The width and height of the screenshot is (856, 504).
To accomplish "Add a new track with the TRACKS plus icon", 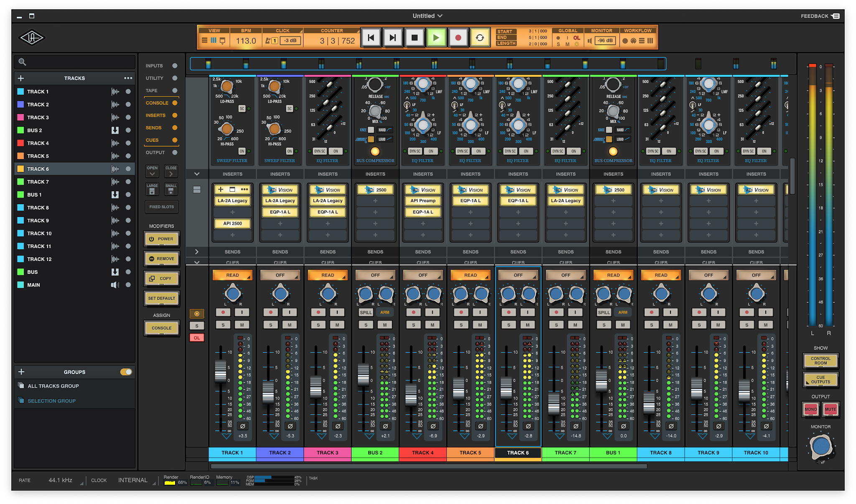I will 21,78.
